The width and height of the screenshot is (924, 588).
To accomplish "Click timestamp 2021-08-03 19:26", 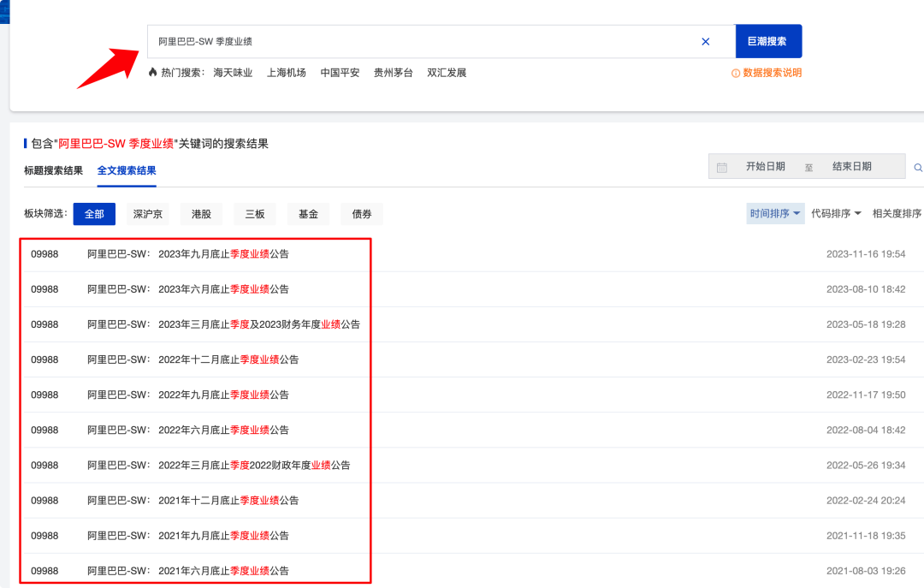I will point(866,571).
